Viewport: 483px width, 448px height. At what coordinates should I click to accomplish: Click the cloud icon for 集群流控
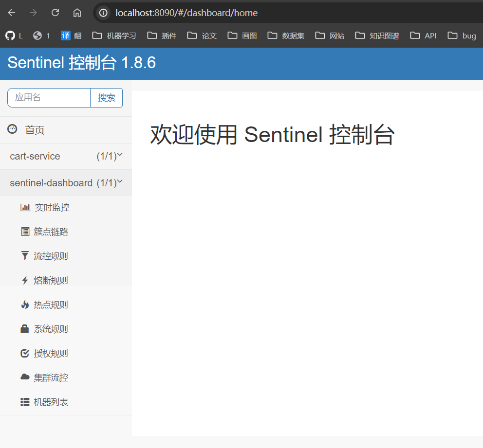click(x=25, y=377)
